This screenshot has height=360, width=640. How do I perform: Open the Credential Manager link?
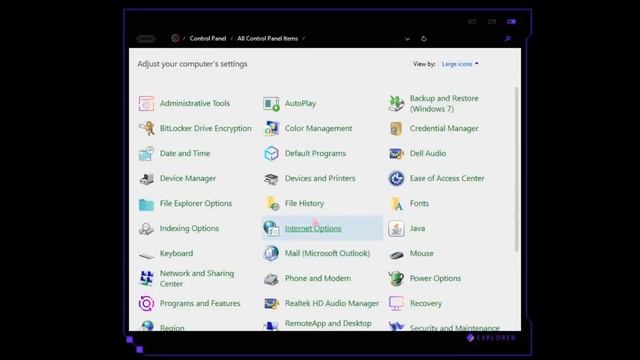coord(444,129)
